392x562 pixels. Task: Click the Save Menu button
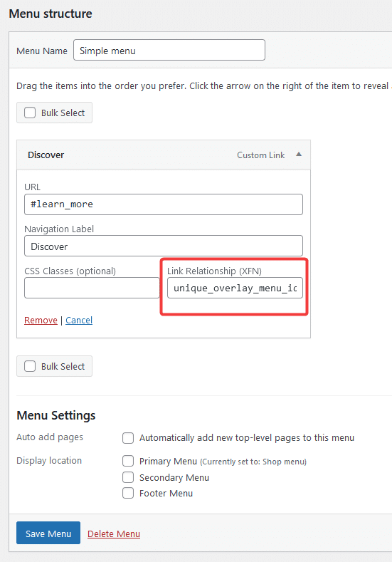point(48,533)
